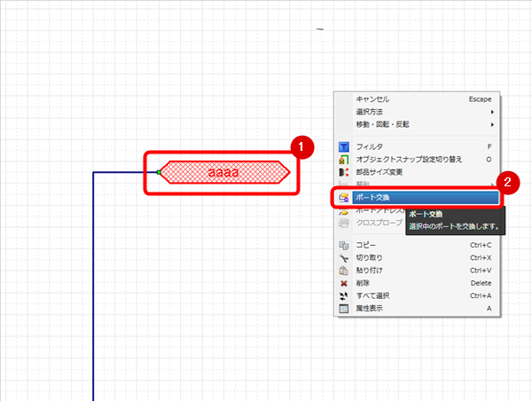The height and width of the screenshot is (401, 532).
Task: Click the コピー icon
Action: (x=344, y=245)
